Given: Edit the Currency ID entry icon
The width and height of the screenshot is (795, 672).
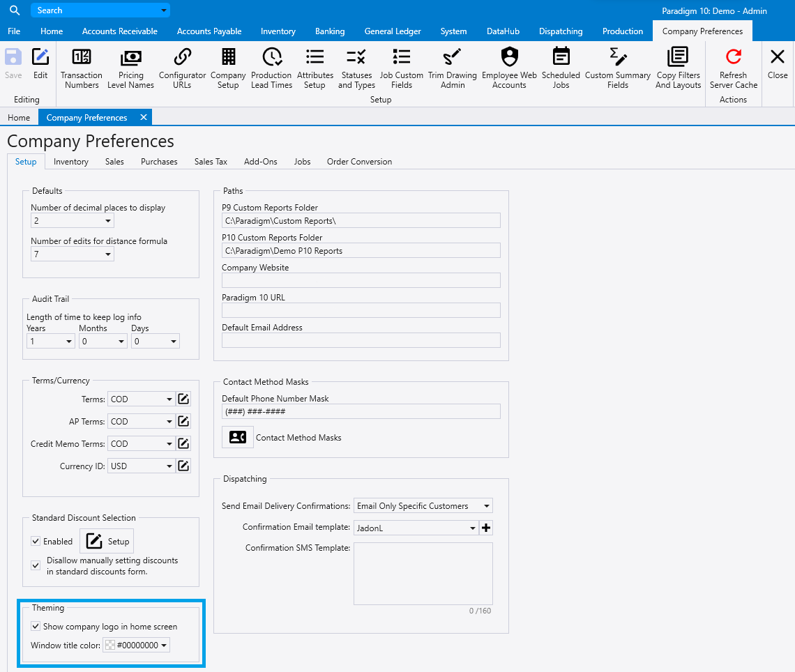Looking at the screenshot, I should click(x=183, y=466).
